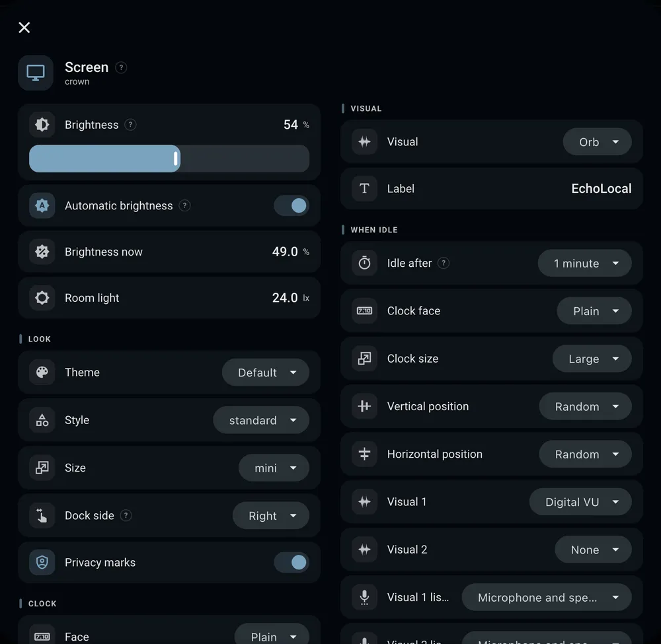This screenshot has width=661, height=644.
Task: Close the Screen settings dialog
Action: 24,27
